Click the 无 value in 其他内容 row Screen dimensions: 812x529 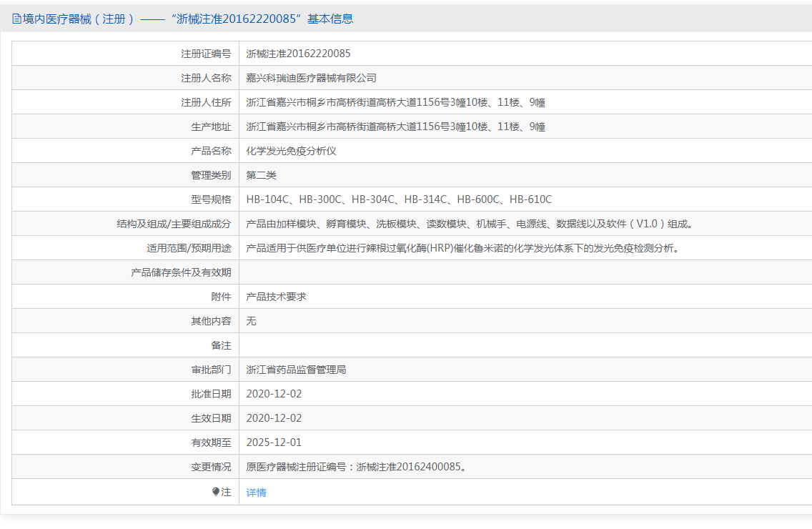coord(251,321)
